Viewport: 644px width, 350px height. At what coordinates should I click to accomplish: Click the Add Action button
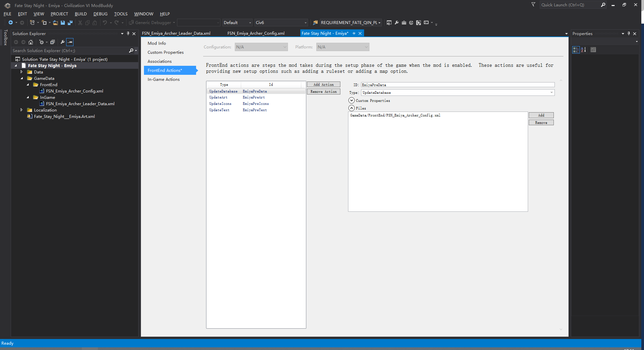coord(323,85)
